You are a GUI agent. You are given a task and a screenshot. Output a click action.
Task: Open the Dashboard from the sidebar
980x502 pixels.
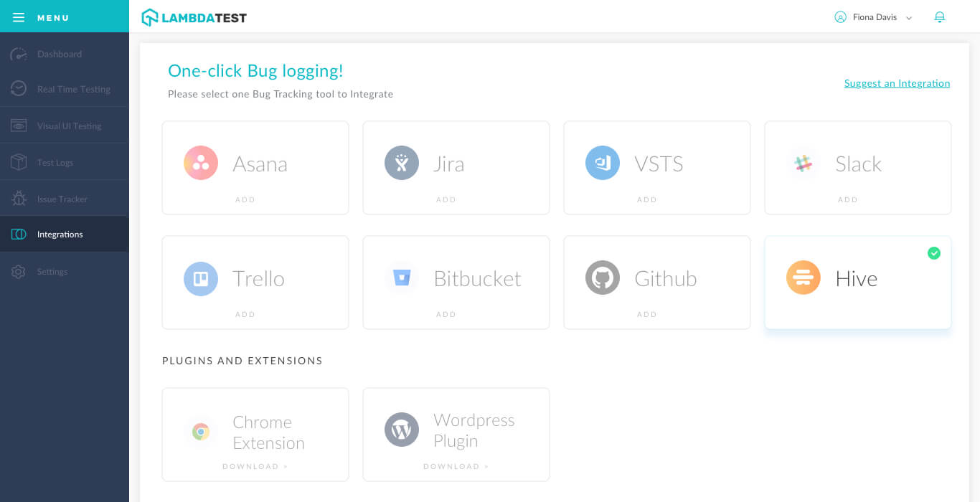(x=60, y=54)
